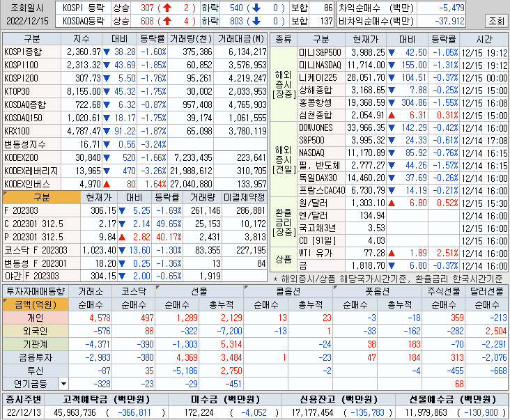
Task: Select the 미니NASDAQ row
Action: tap(403, 65)
